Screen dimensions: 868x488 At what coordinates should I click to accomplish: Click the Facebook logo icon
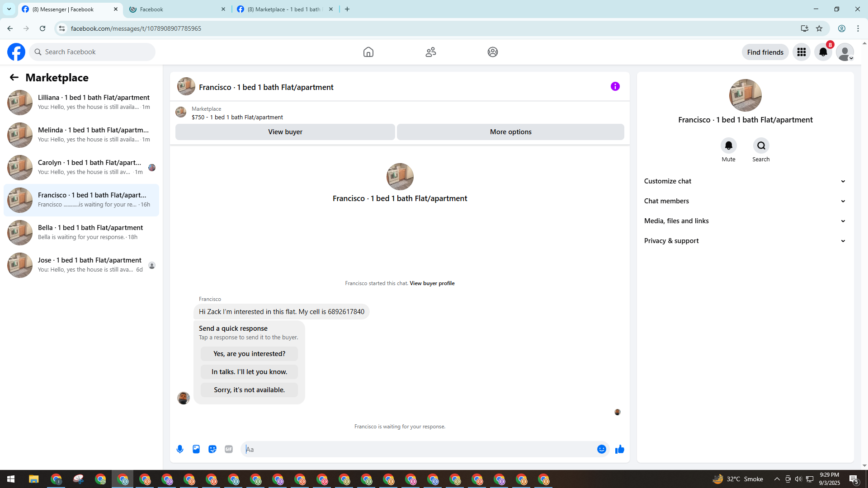tap(16, 52)
